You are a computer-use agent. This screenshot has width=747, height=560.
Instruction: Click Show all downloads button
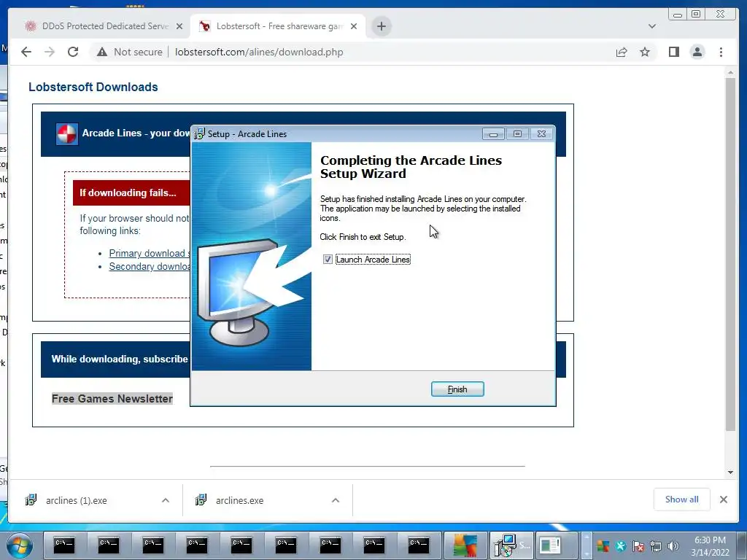(682, 499)
